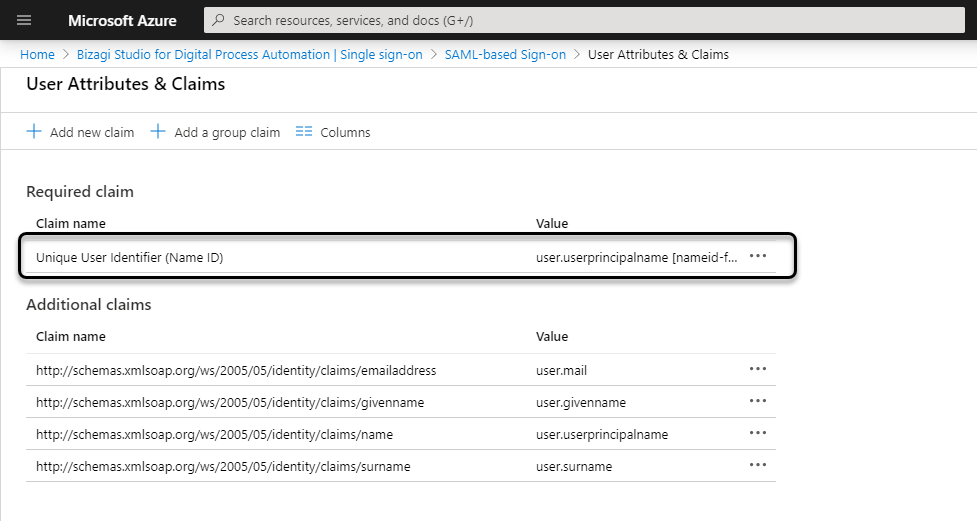
Task: Open the surname claim
Action: point(223,466)
